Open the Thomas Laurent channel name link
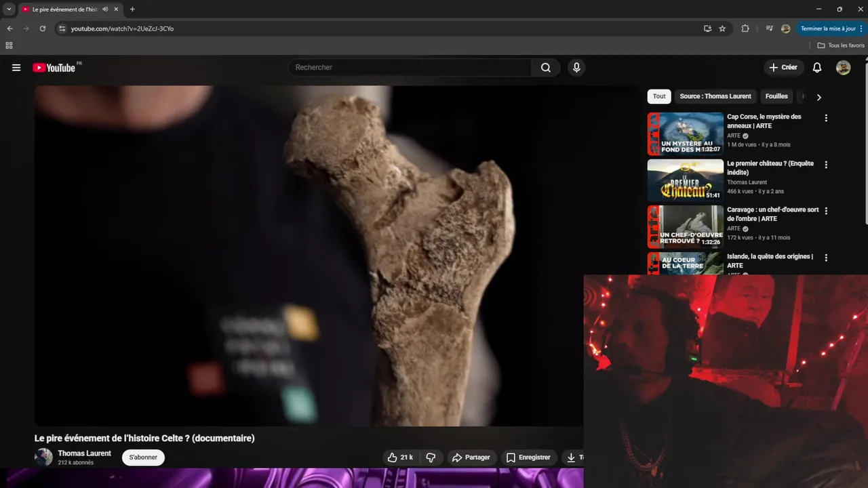The height and width of the screenshot is (488, 868). [84, 453]
